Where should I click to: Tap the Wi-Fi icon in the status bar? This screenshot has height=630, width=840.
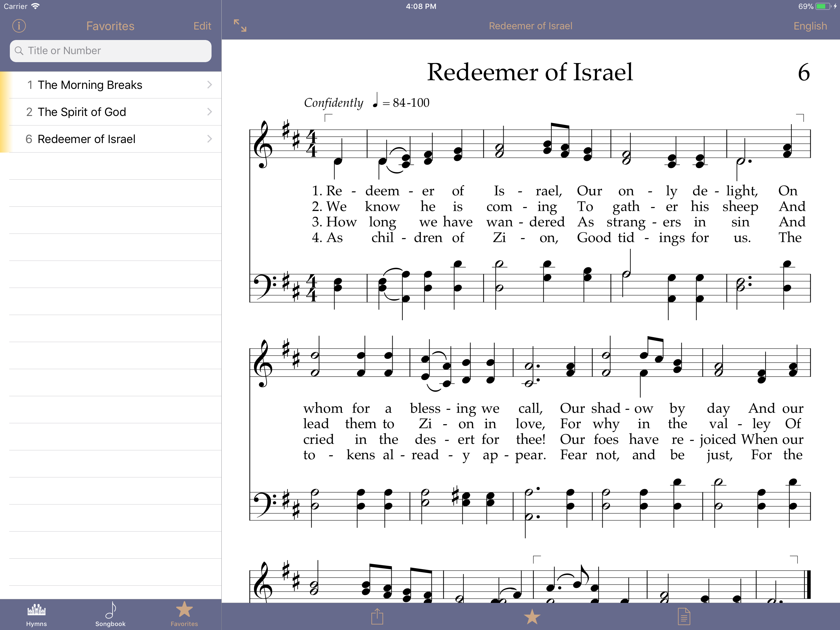pos(36,6)
